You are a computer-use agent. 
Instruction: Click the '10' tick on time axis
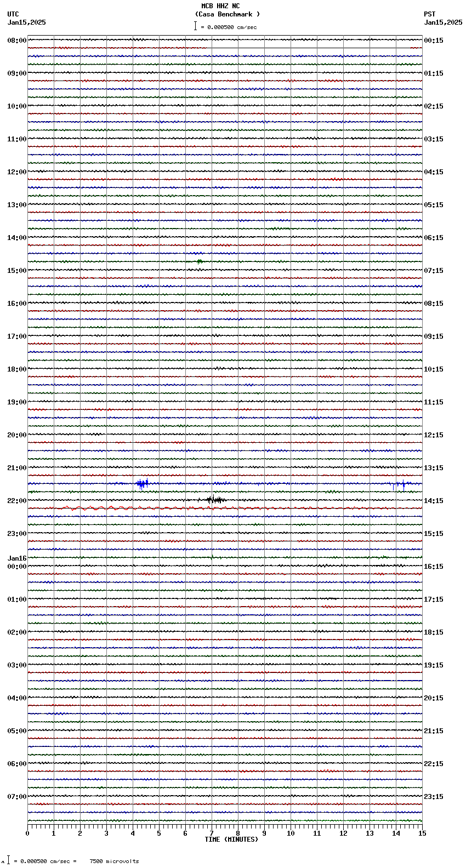[291, 833]
